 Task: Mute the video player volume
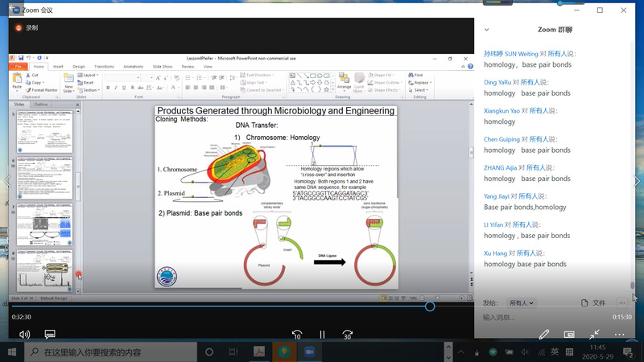coord(24,335)
